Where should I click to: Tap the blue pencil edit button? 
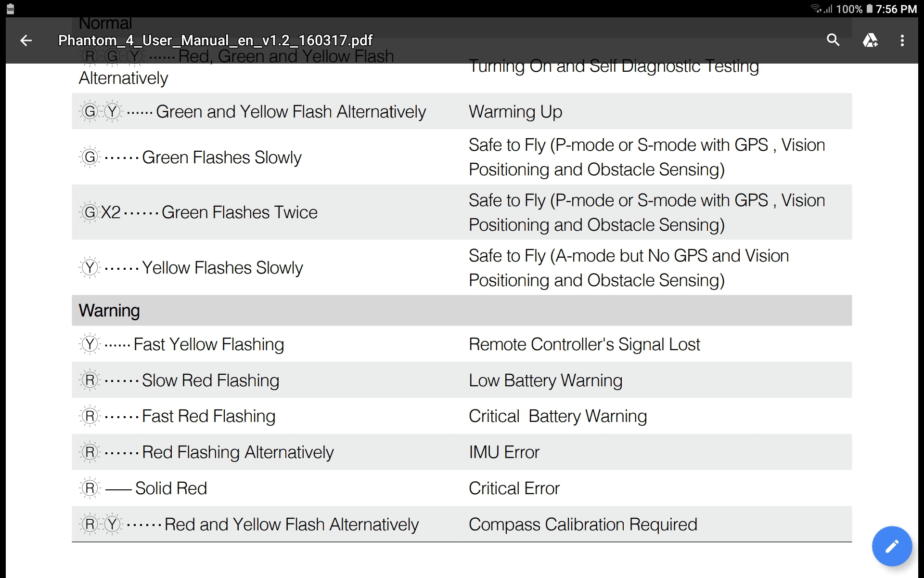tap(892, 546)
